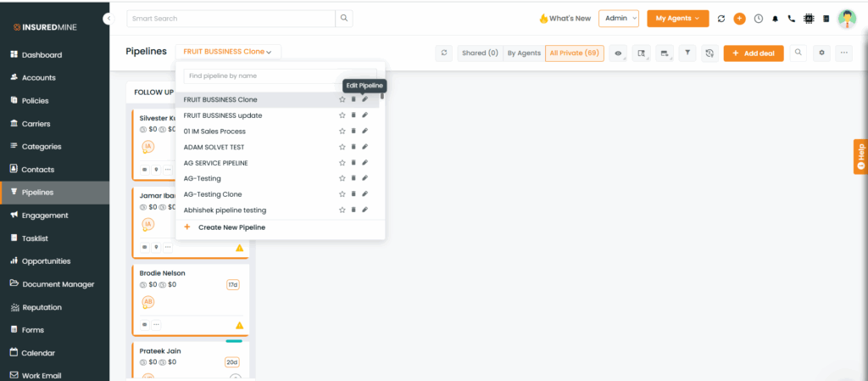Image resolution: width=868 pixels, height=381 pixels.
Task: Select 01 IM Sales Process pipeline
Action: tap(214, 132)
